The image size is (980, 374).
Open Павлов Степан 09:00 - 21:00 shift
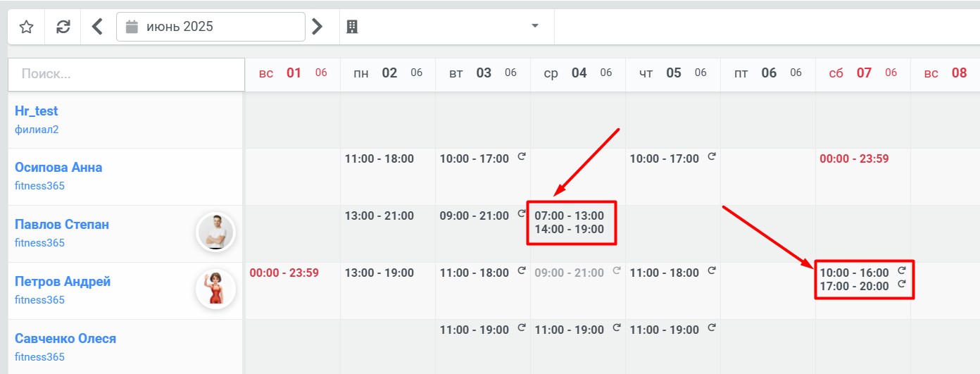475,216
